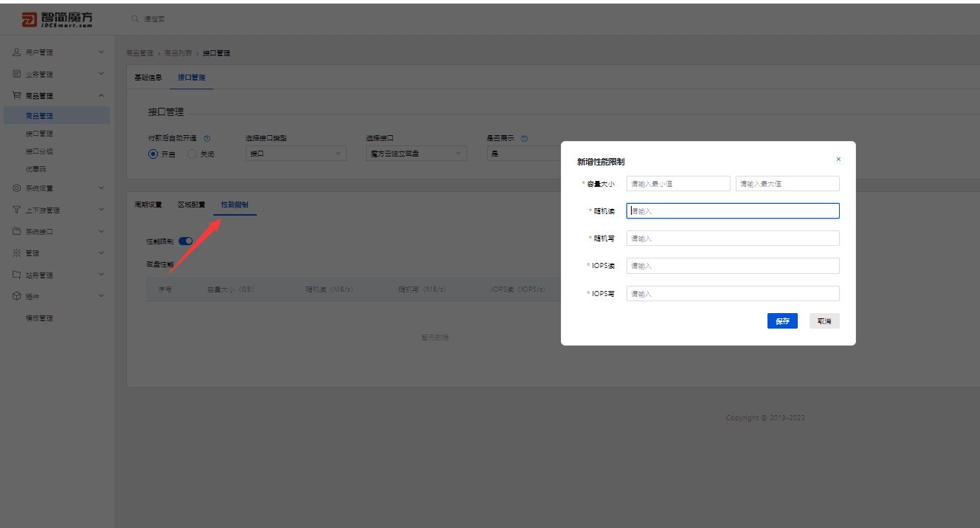Expand the 用户管理 menu chevron
Viewport: 980px width, 528px height.
101,52
